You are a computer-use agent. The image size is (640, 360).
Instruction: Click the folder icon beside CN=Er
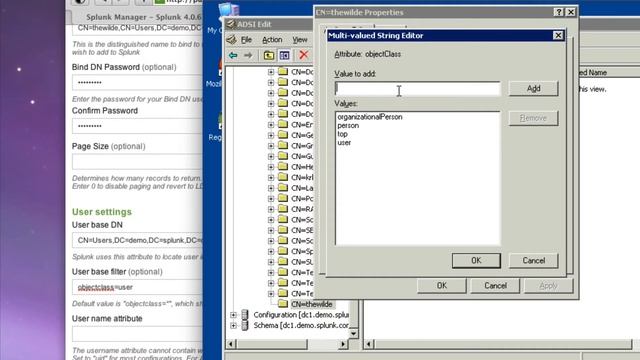pos(282,124)
